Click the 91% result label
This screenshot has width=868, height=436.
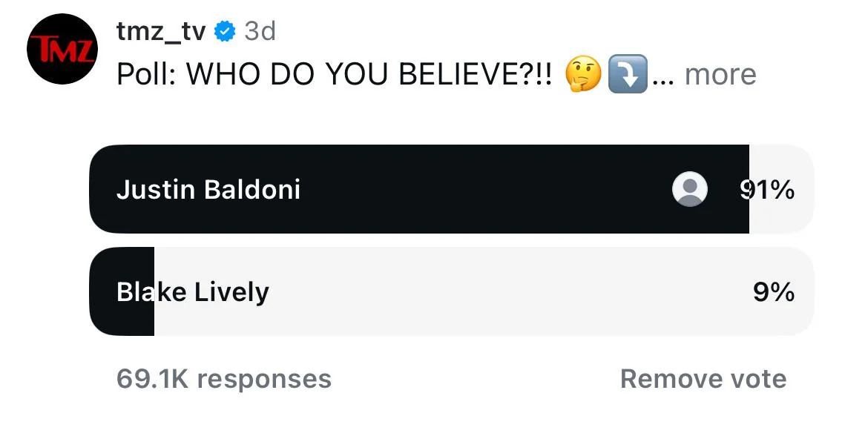point(767,191)
